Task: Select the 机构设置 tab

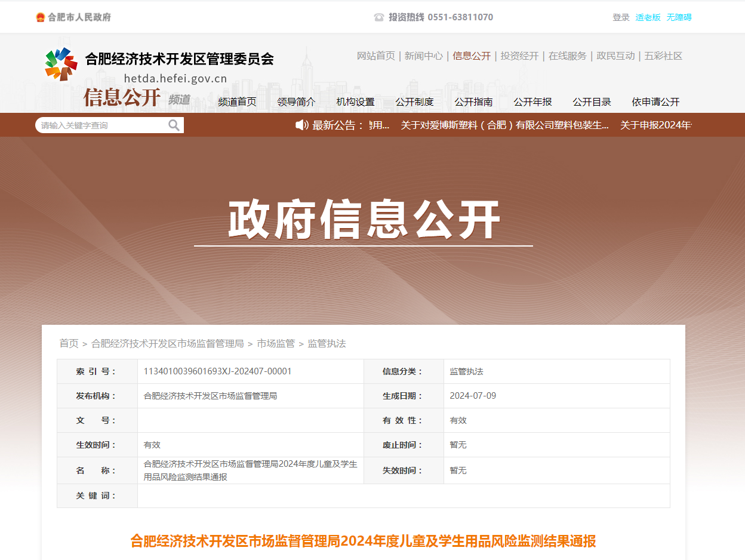Action: [355, 101]
